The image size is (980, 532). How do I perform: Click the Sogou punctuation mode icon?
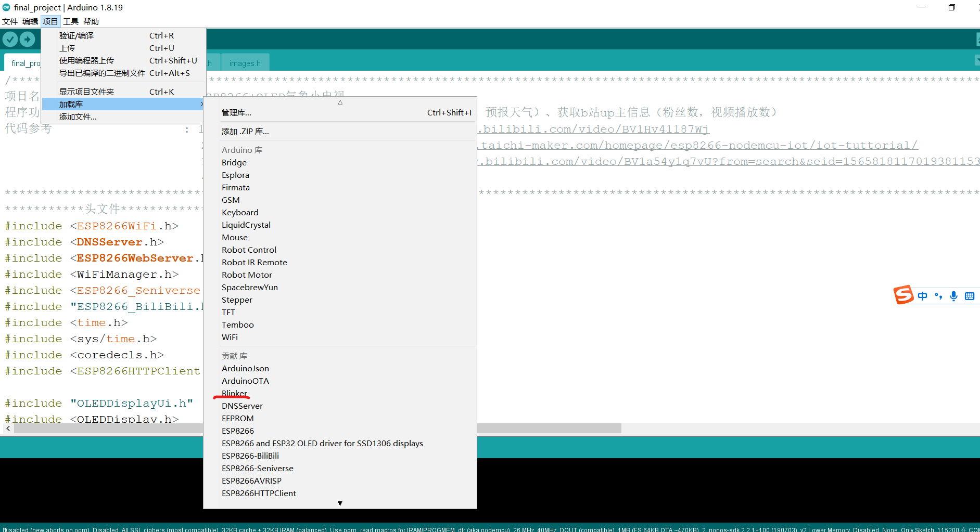click(938, 296)
